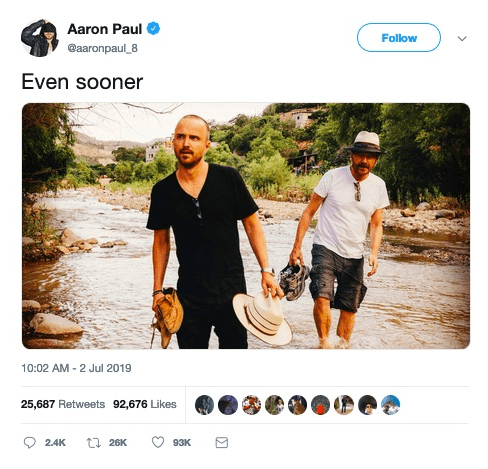The image size is (488, 469).
Task: Like the tweet via the heart icon
Action: pyautogui.click(x=158, y=442)
